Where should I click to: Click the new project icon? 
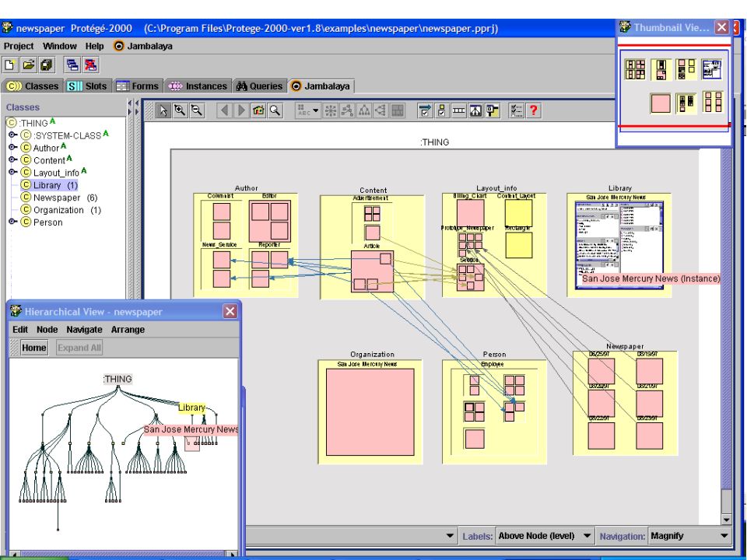pos(10,65)
